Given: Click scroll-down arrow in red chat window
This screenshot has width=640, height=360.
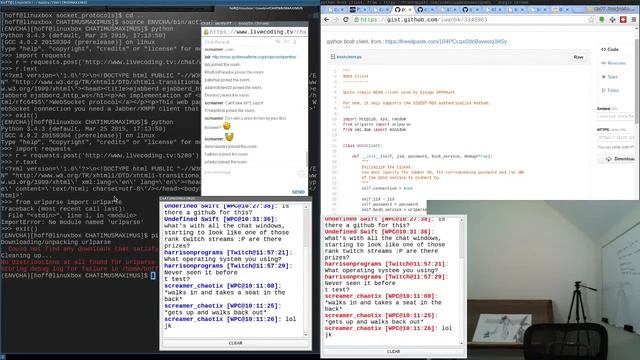Looking at the screenshot, I should pos(462,343).
